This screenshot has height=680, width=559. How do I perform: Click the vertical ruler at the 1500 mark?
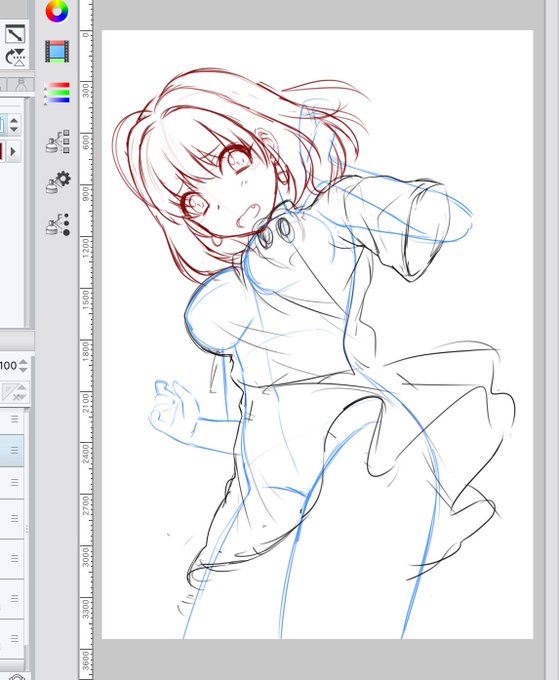pyautogui.click(x=86, y=299)
